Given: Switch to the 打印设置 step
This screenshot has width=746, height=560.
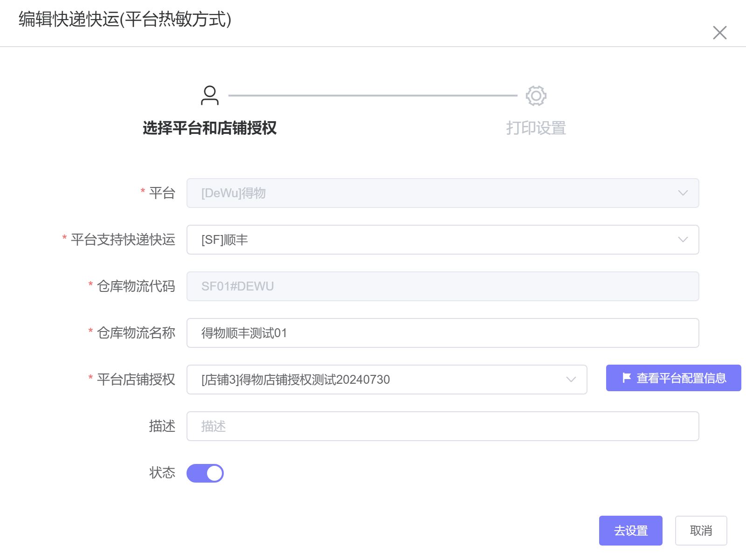Looking at the screenshot, I should [x=536, y=128].
